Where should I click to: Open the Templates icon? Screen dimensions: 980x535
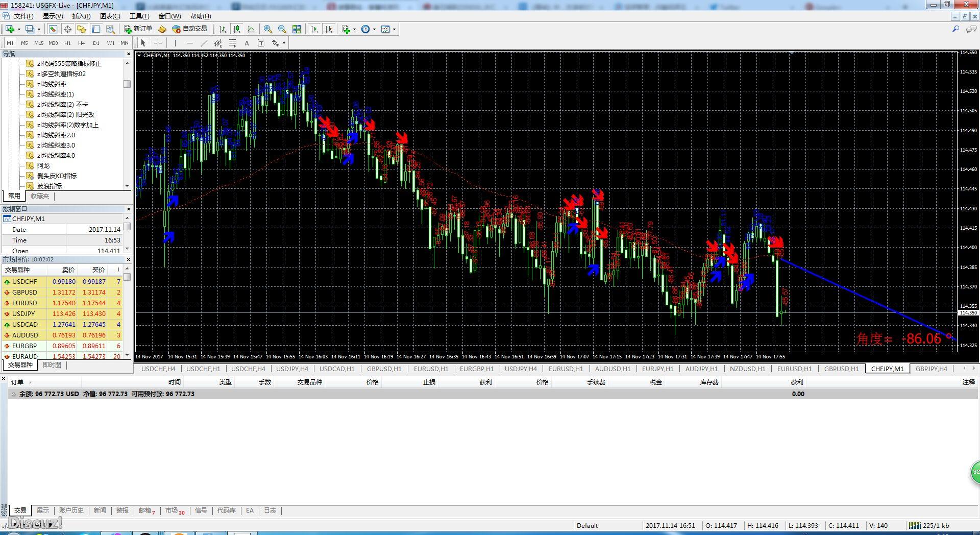[386, 29]
